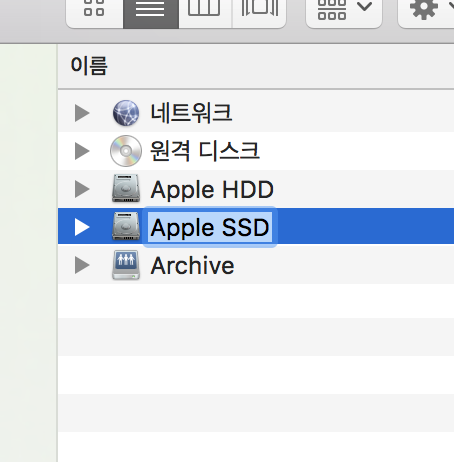Select the 원격 디스크 name text
Viewport: 454px width, 462px height.
coord(205,151)
